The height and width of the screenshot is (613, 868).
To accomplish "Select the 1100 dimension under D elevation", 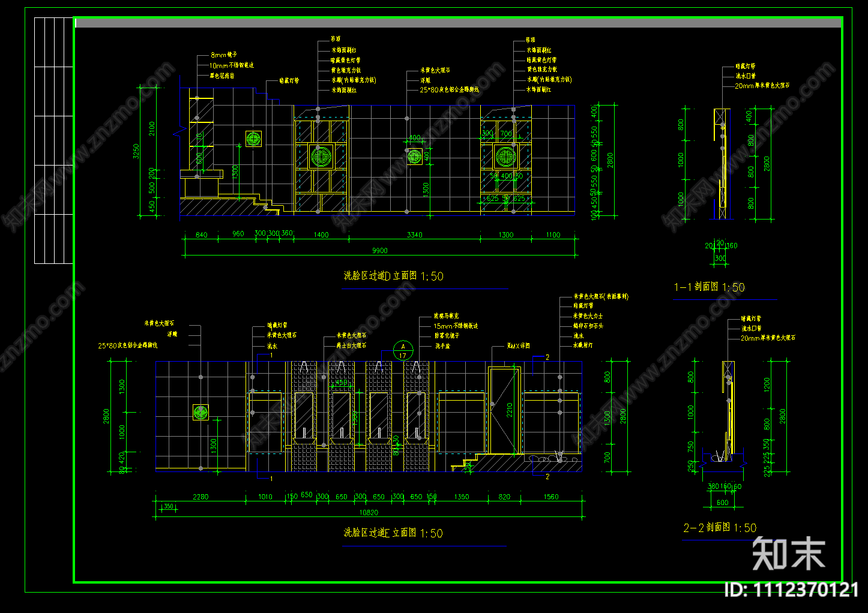I will [x=553, y=235].
